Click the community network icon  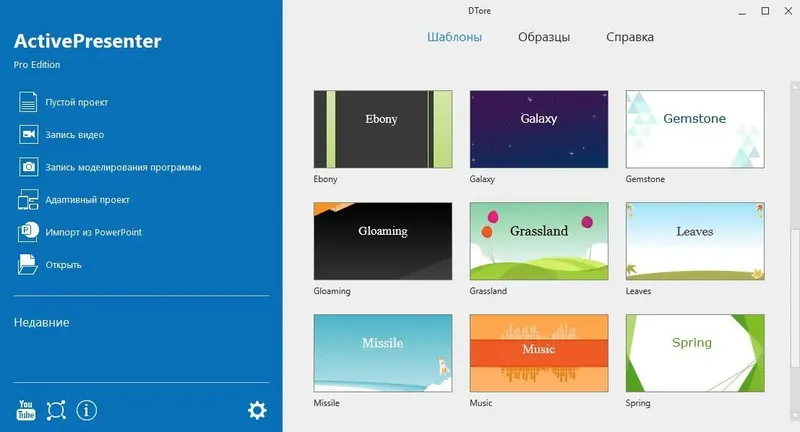56,410
